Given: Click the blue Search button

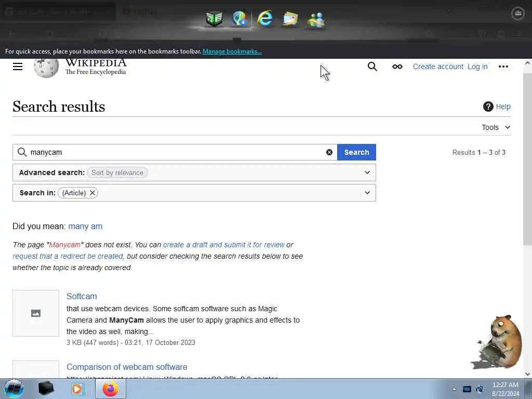Looking at the screenshot, I should point(356,152).
